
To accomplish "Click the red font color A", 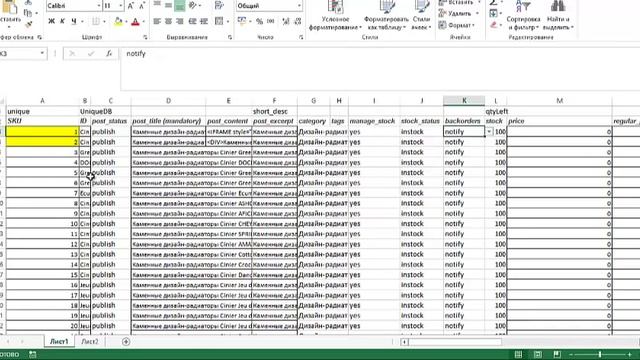I will tap(136, 22).
